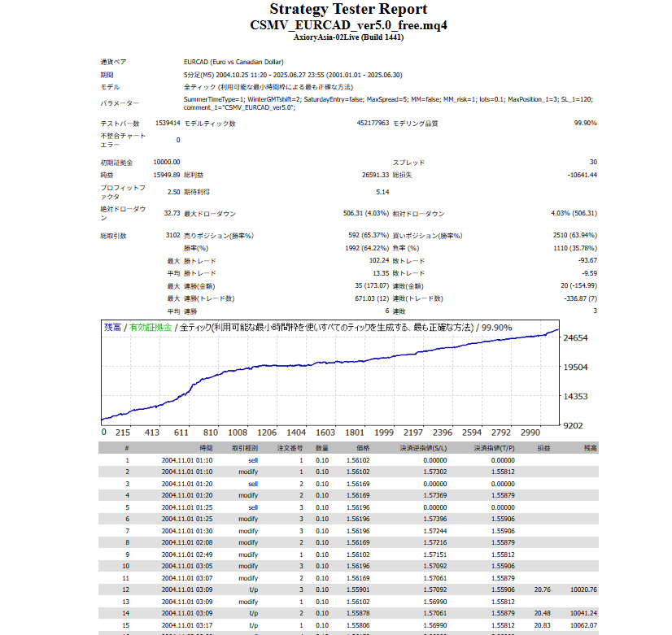
Task: Click the balance curve chart image
Action: click(x=329, y=374)
